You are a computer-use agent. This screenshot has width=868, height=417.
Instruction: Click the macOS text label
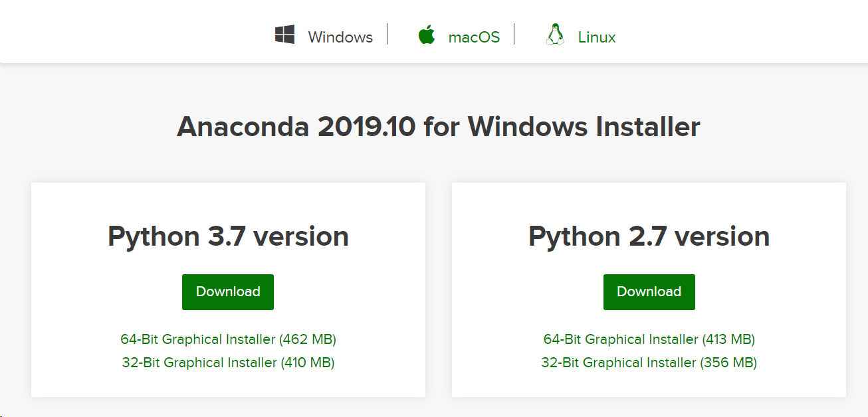(473, 37)
